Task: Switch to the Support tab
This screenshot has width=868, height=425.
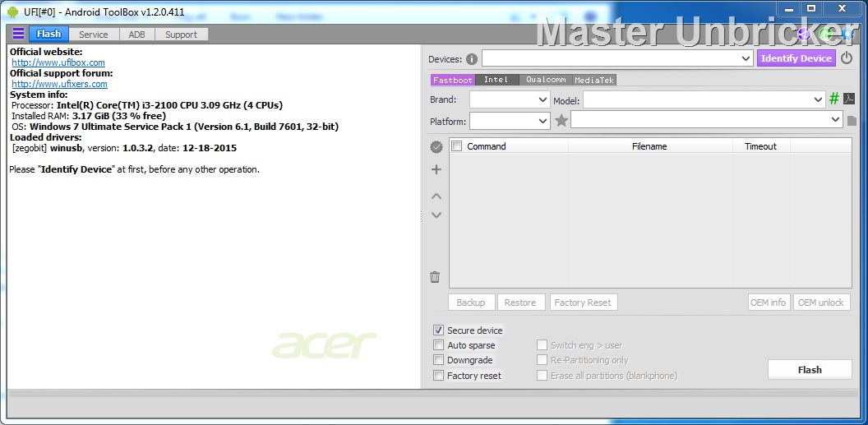Action: pyautogui.click(x=181, y=35)
